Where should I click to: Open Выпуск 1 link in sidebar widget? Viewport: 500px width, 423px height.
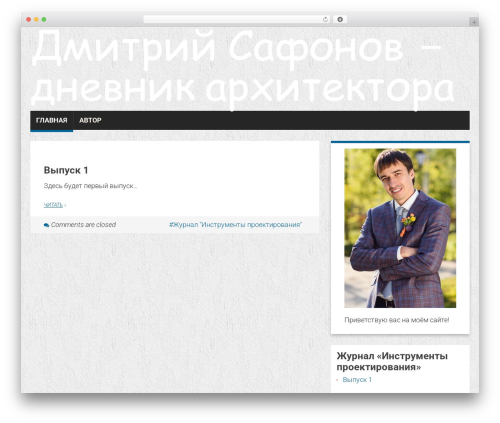click(x=357, y=380)
